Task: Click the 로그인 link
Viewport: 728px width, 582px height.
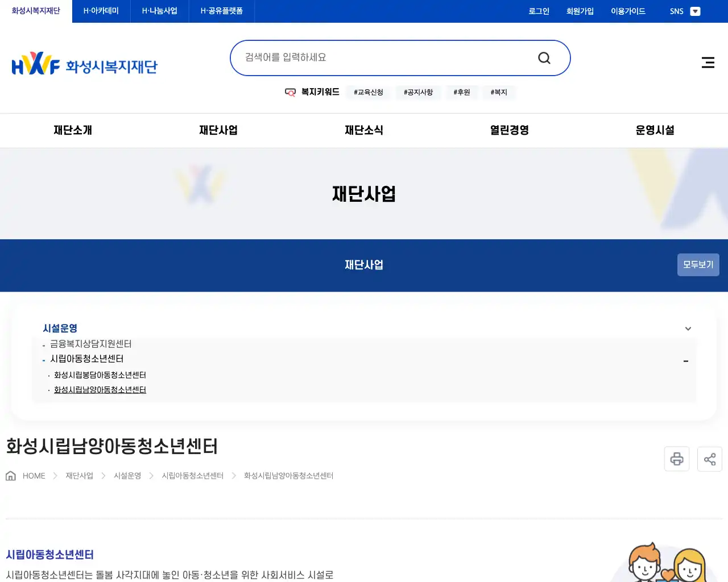Action: pyautogui.click(x=538, y=11)
